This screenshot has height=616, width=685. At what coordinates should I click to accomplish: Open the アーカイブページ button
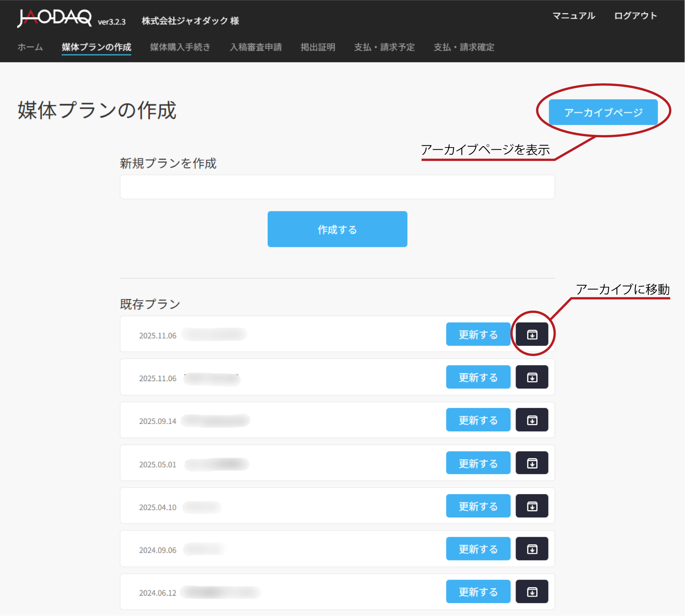coord(603,112)
